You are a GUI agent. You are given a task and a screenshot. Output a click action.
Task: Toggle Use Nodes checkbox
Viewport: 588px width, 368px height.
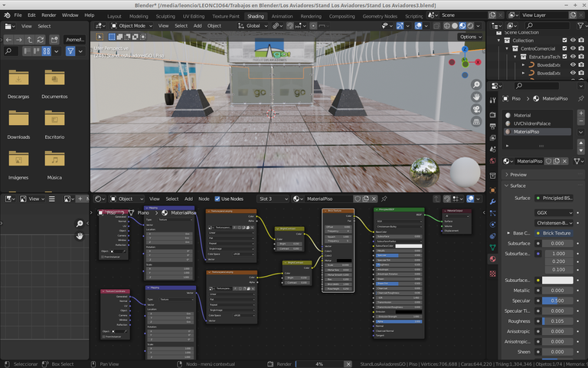(x=217, y=199)
